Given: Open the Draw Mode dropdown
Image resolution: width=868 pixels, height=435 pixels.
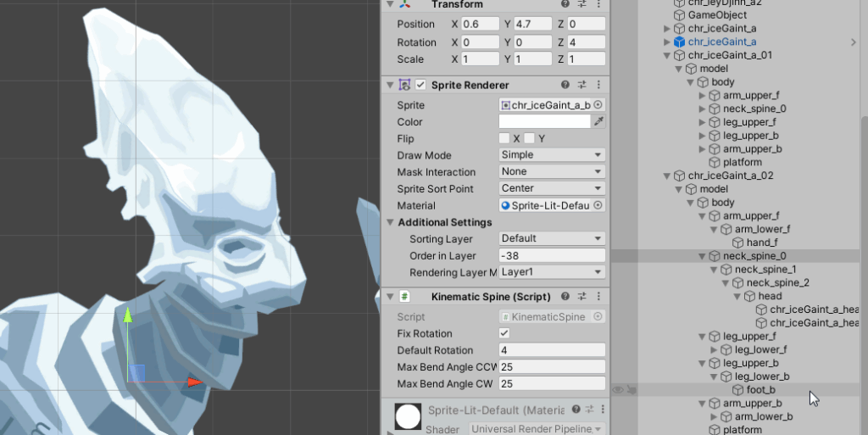Looking at the screenshot, I should [x=552, y=155].
